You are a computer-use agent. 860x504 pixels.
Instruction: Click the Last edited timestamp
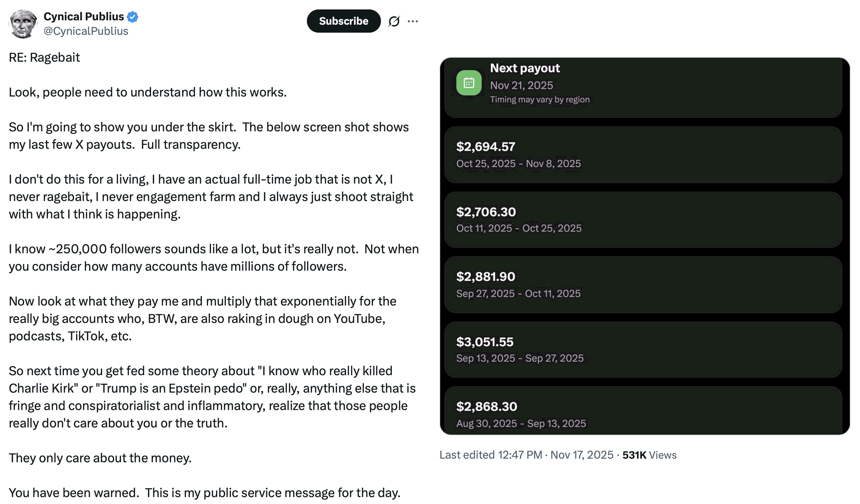click(526, 455)
